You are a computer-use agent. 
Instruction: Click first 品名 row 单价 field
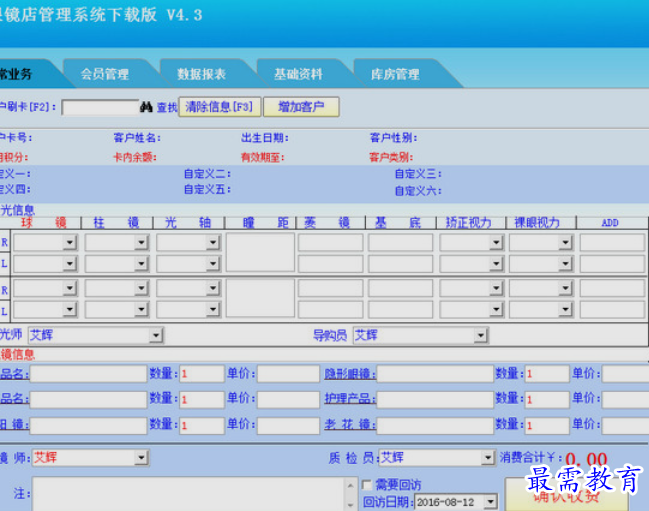288,374
